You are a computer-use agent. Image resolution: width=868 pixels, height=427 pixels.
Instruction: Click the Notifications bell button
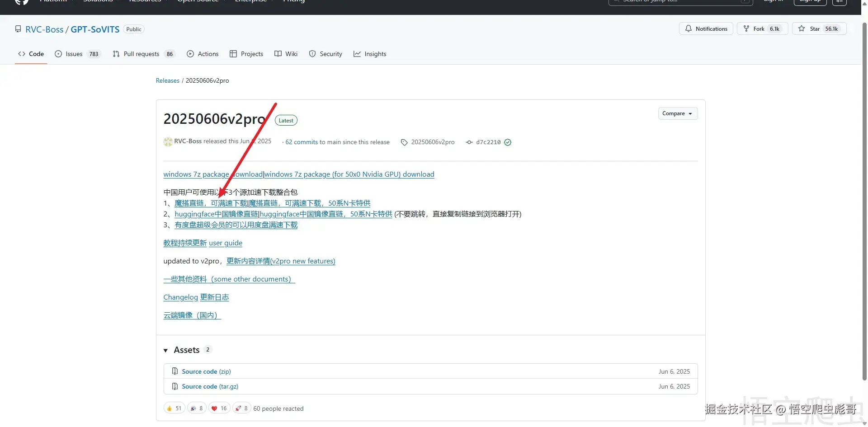pos(706,28)
